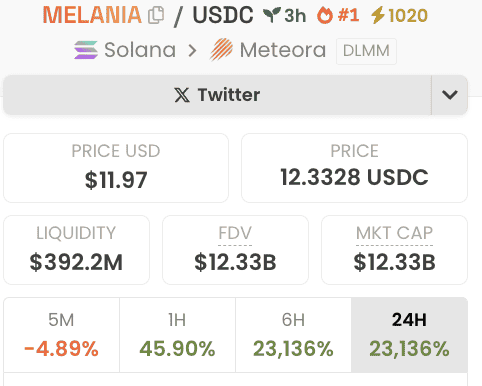Expand the social links dropdown chevron

click(x=450, y=95)
